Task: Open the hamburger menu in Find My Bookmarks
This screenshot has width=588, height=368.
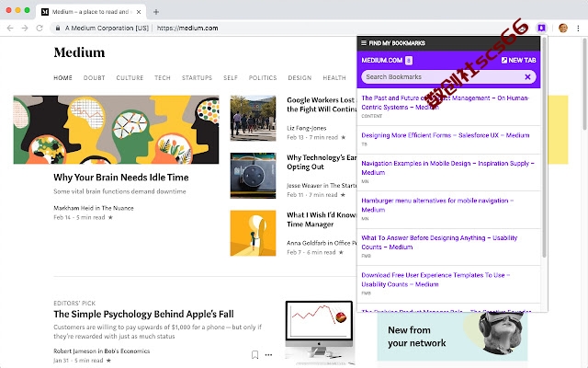Action: (364, 43)
